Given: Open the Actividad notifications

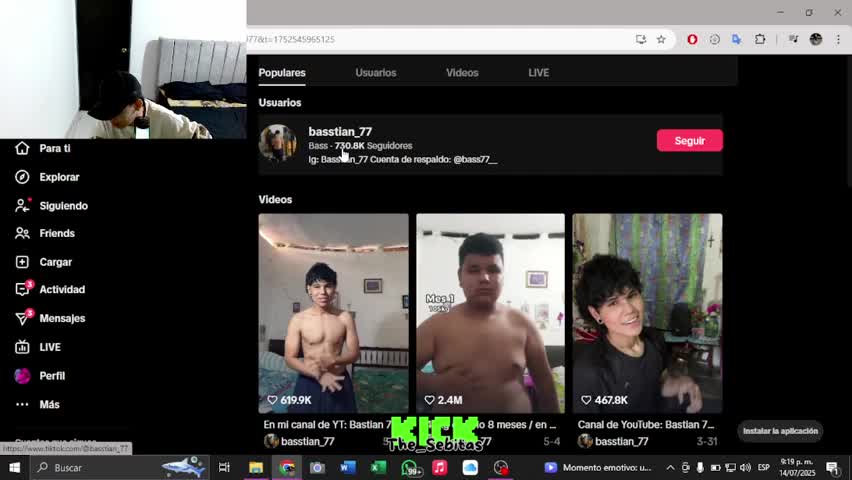Looking at the screenshot, I should (x=50, y=289).
